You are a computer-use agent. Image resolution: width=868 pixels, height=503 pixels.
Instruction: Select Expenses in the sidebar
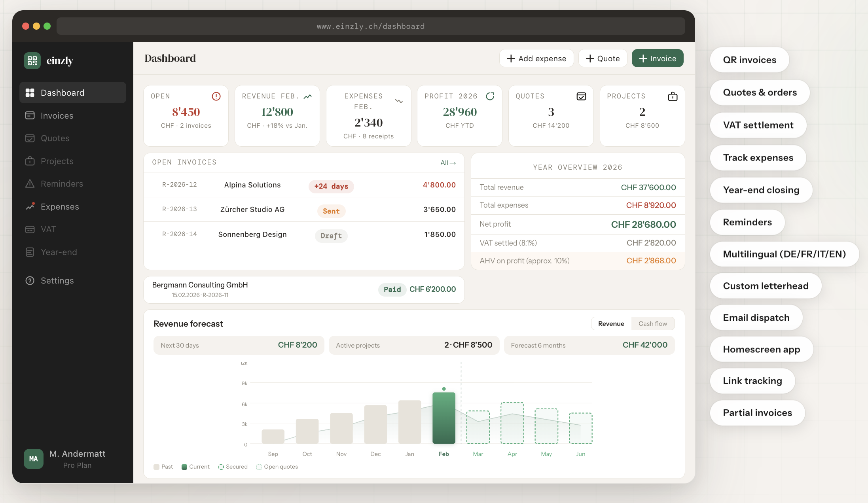click(60, 206)
